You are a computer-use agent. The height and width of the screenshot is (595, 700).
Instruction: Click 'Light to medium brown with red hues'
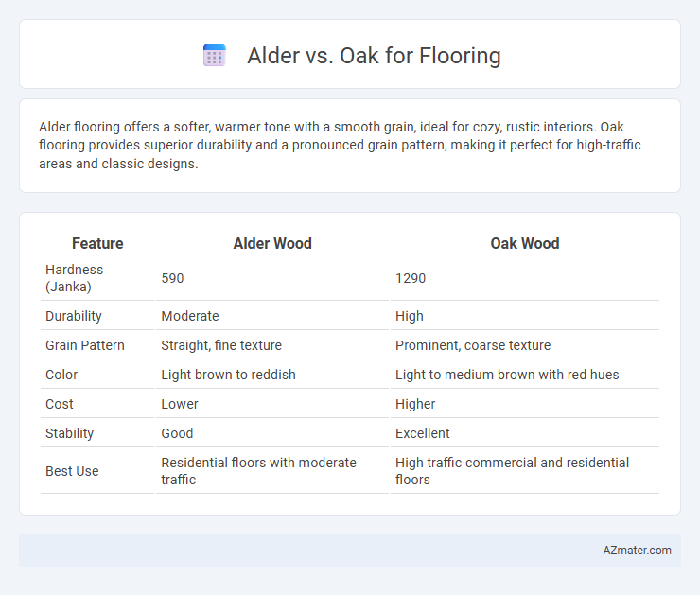click(507, 375)
